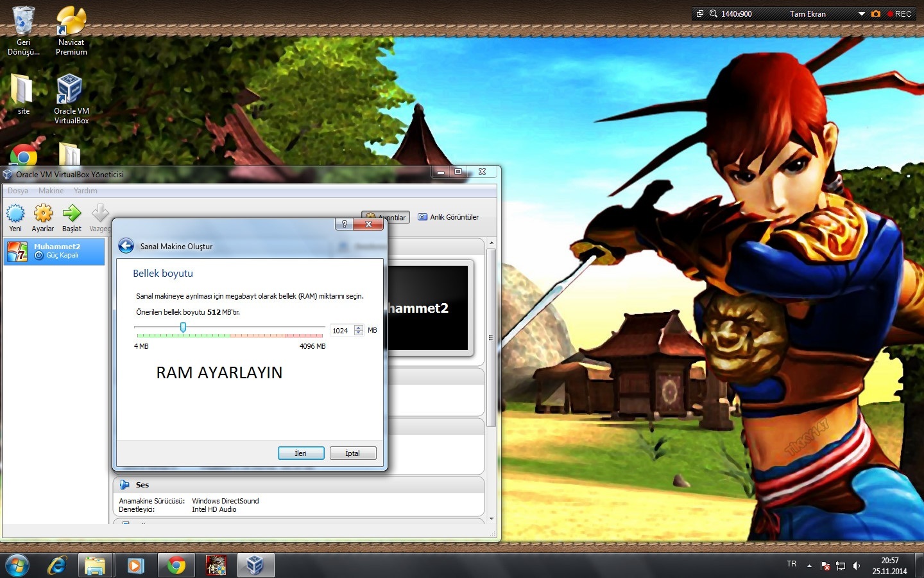Image resolution: width=924 pixels, height=578 pixels.
Task: Open Anlık Görüntüler snapshots view
Action: coord(449,217)
